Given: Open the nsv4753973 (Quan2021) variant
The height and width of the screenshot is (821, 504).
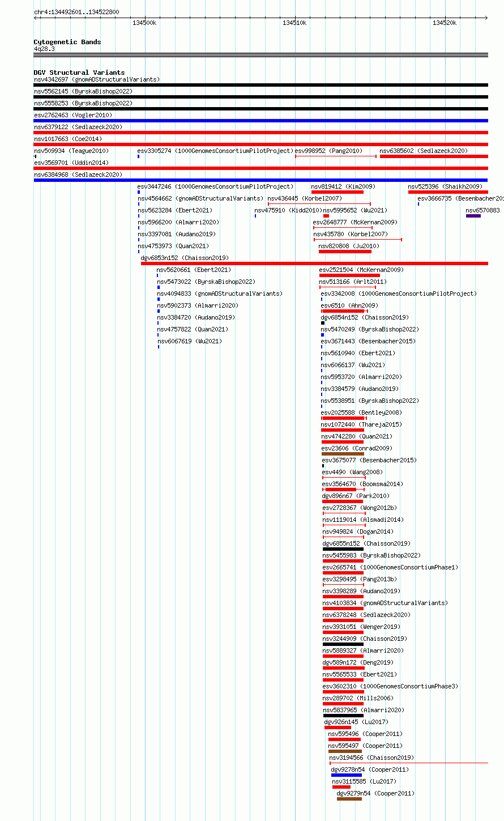Looking at the screenshot, I should pos(173,246).
